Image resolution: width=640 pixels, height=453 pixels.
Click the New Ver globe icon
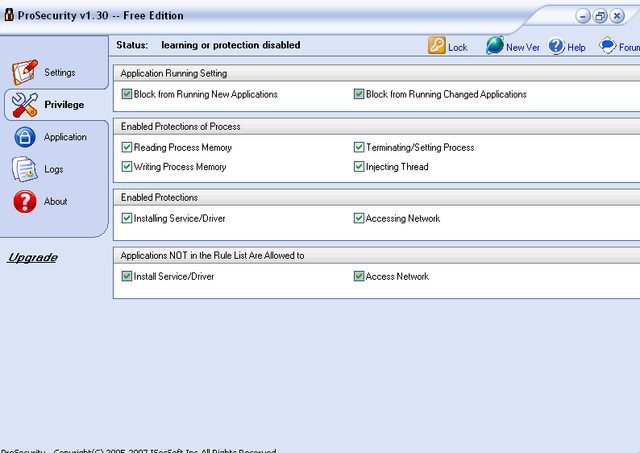495,45
